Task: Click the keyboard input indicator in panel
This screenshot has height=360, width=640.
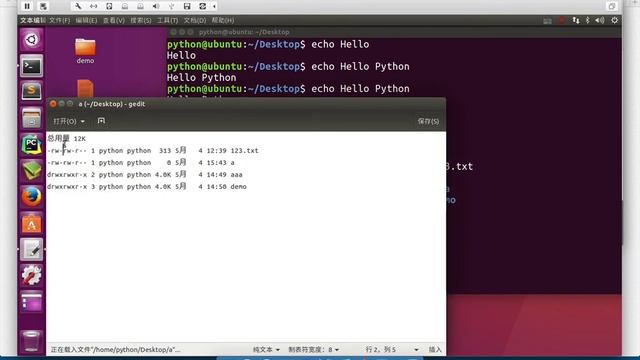Action: pyautogui.click(x=547, y=20)
